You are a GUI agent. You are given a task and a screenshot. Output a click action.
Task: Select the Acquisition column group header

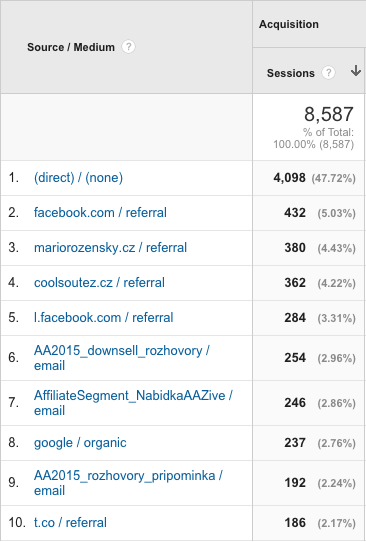[289, 24]
